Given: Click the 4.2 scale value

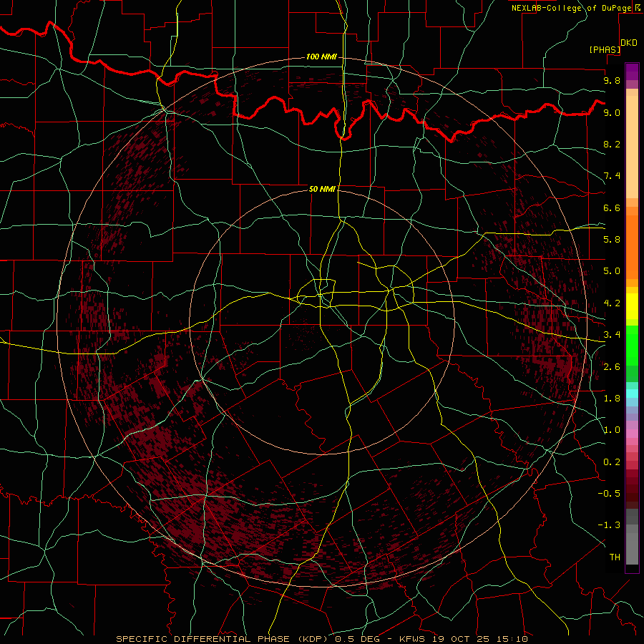Looking at the screenshot, I should click(612, 303).
